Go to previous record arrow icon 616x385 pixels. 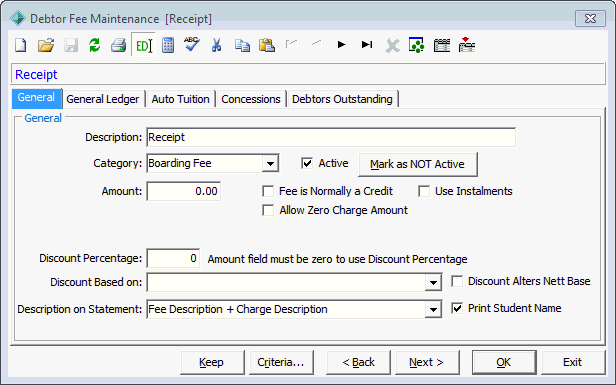316,44
